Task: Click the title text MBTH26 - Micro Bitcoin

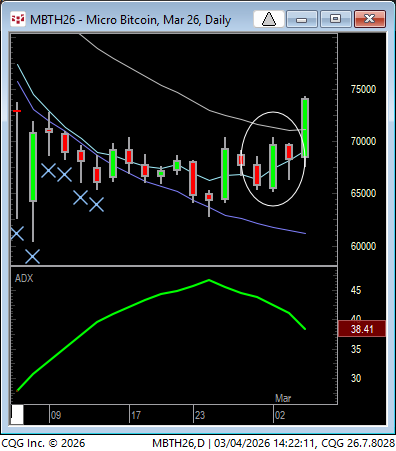Action: pyautogui.click(x=130, y=20)
